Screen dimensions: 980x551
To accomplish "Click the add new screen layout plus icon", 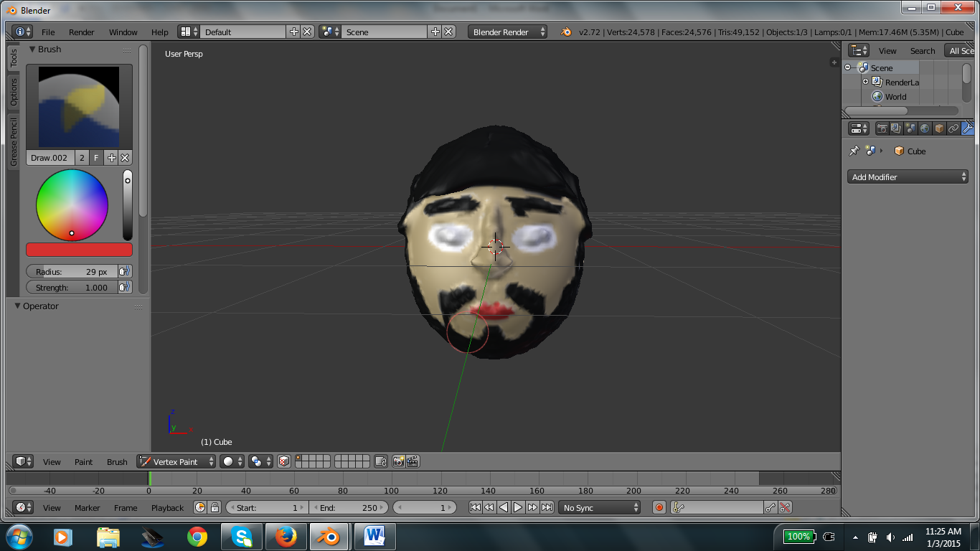I will click(294, 32).
